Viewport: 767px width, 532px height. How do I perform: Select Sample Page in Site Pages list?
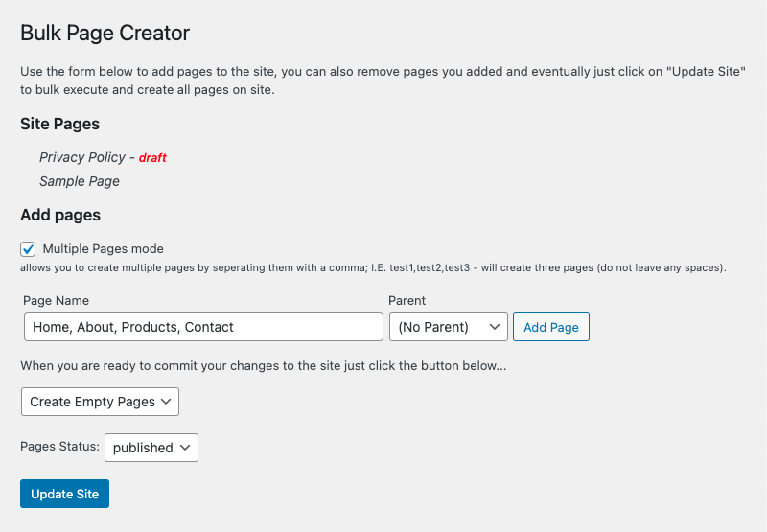pyautogui.click(x=80, y=181)
